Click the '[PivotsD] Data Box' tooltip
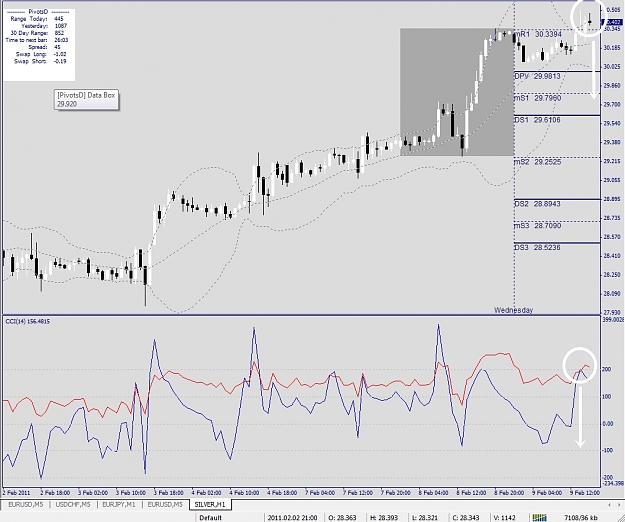This screenshot has height=522, width=625. coord(86,99)
